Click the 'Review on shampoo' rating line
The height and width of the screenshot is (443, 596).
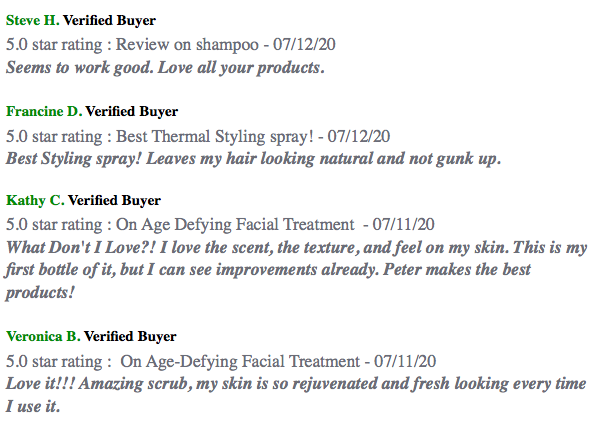point(170,44)
